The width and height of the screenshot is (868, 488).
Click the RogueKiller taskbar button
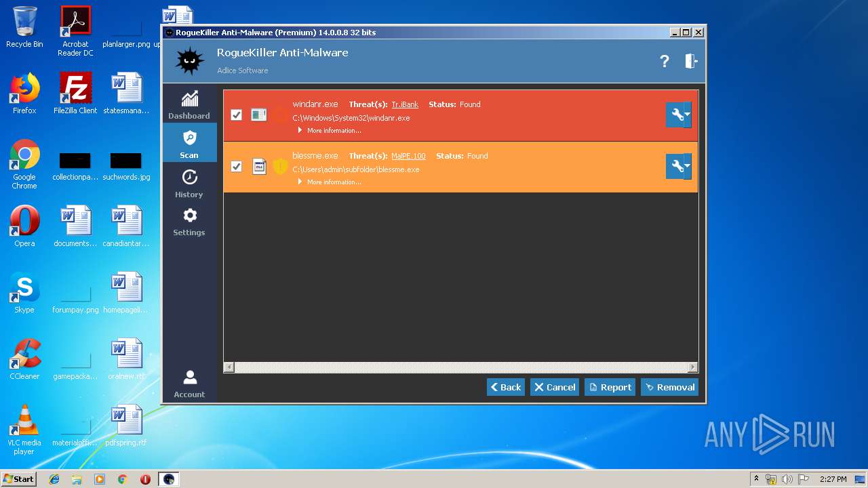169,479
